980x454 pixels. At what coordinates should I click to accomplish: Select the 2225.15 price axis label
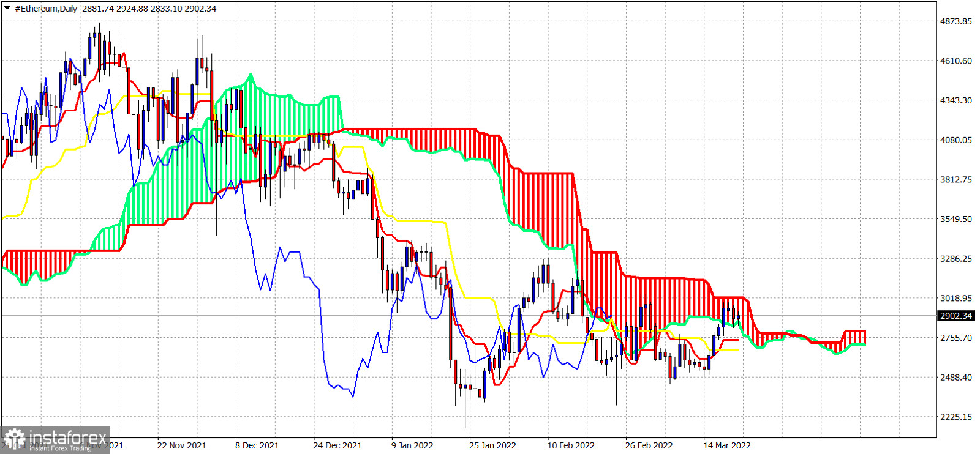(956, 417)
